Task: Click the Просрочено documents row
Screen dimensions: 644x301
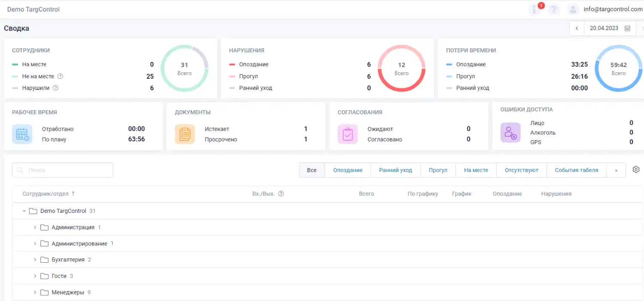Action: [x=256, y=139]
